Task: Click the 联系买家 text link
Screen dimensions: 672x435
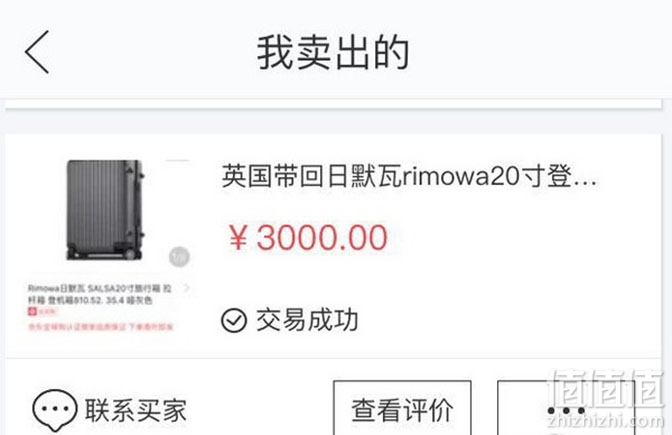Action: [136, 411]
